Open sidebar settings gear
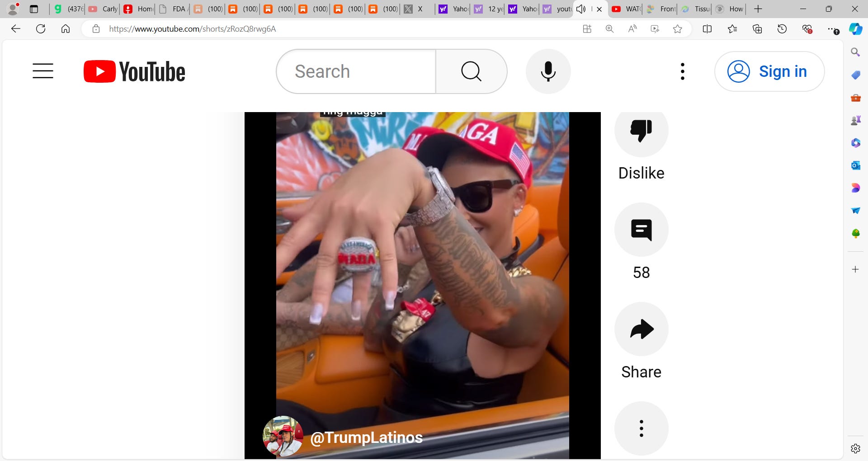This screenshot has height=461, width=868. tap(855, 448)
